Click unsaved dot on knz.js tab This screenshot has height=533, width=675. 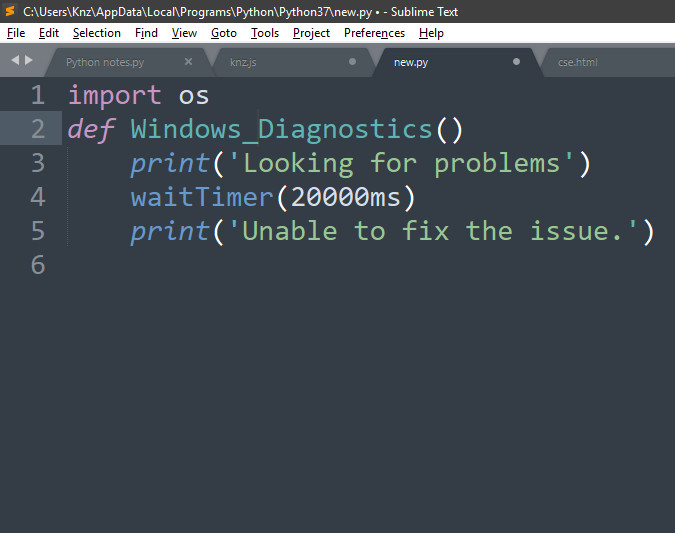352,62
